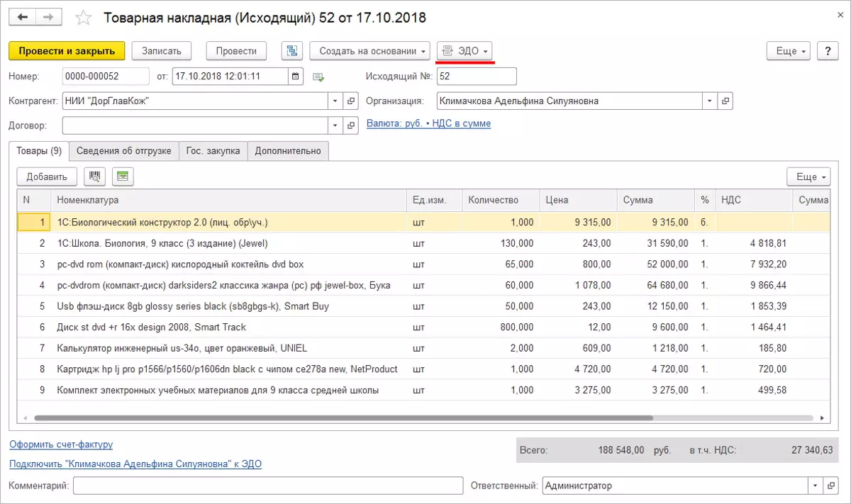Open the document structure icon button
Screen dimensions: 851x504
291,51
